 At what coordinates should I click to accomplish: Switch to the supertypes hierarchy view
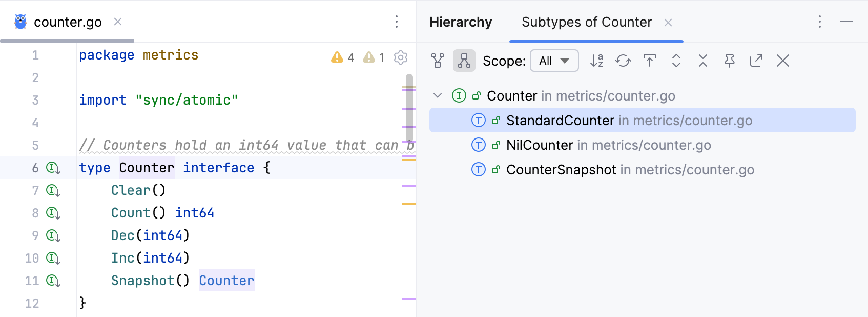pos(438,61)
